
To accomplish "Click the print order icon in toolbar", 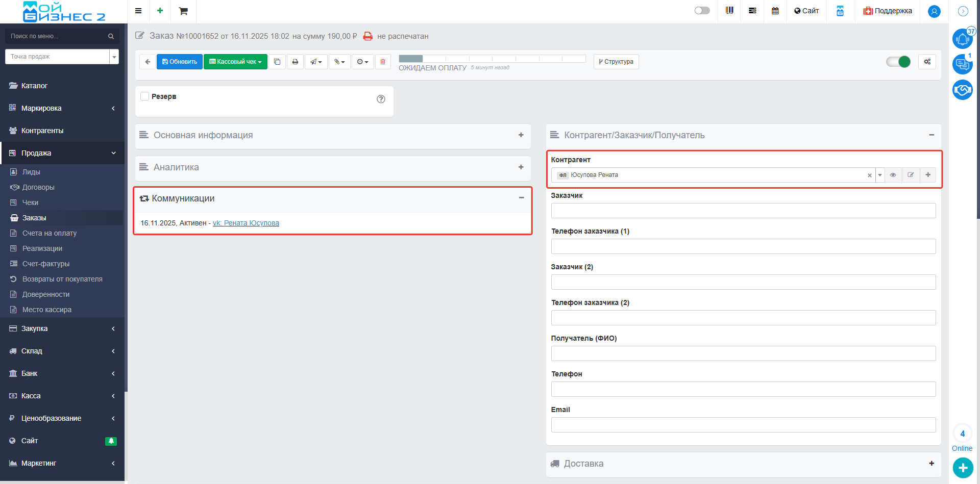I will [x=295, y=62].
